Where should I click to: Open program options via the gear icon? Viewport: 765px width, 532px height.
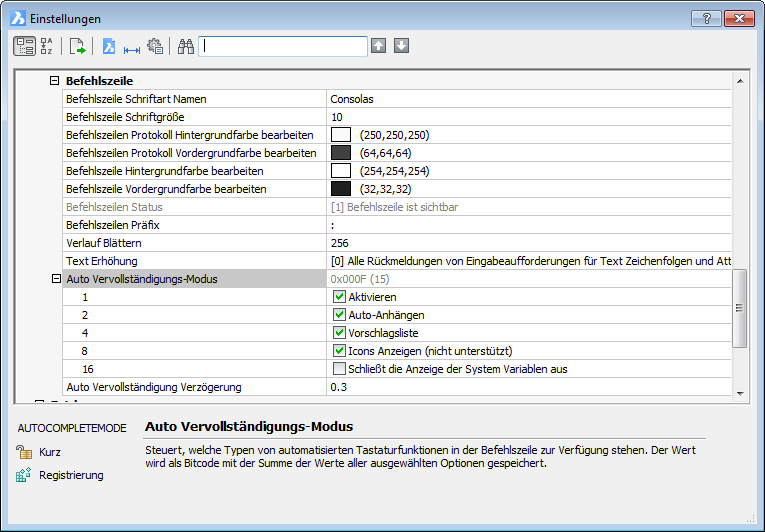pyautogui.click(x=154, y=46)
